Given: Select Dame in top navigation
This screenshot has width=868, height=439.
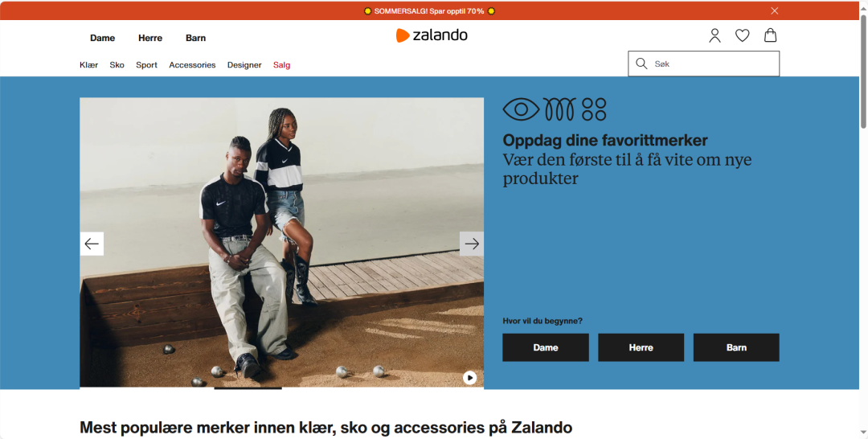Looking at the screenshot, I should 102,39.
